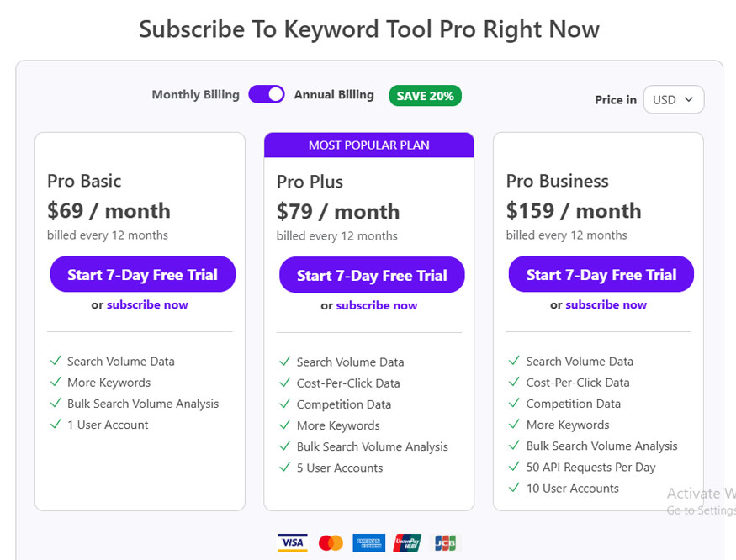Click checkmark beside 1 User Account
Screen dimensions: 736x560
coord(56,424)
